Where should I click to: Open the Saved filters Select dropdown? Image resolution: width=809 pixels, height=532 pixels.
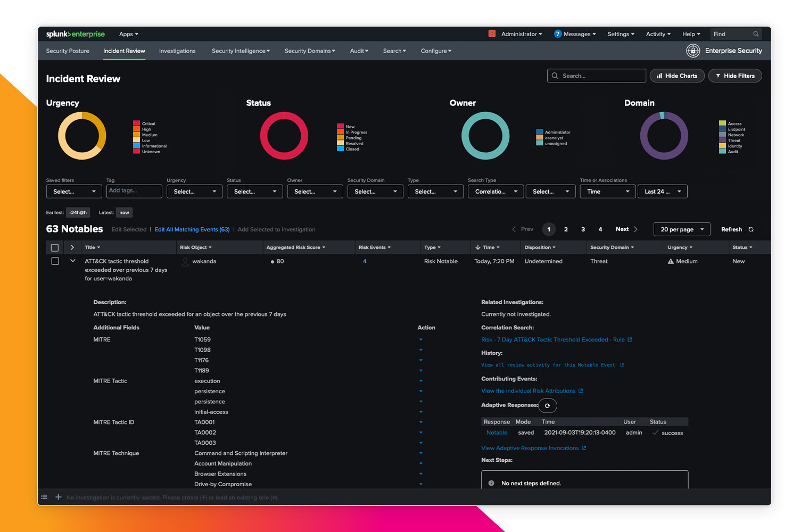[74, 192]
